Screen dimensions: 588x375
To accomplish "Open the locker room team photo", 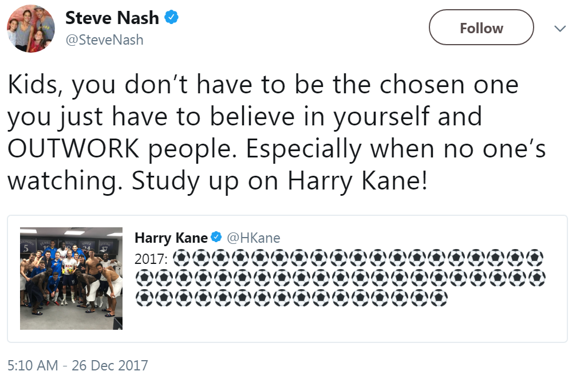I will (71, 278).
